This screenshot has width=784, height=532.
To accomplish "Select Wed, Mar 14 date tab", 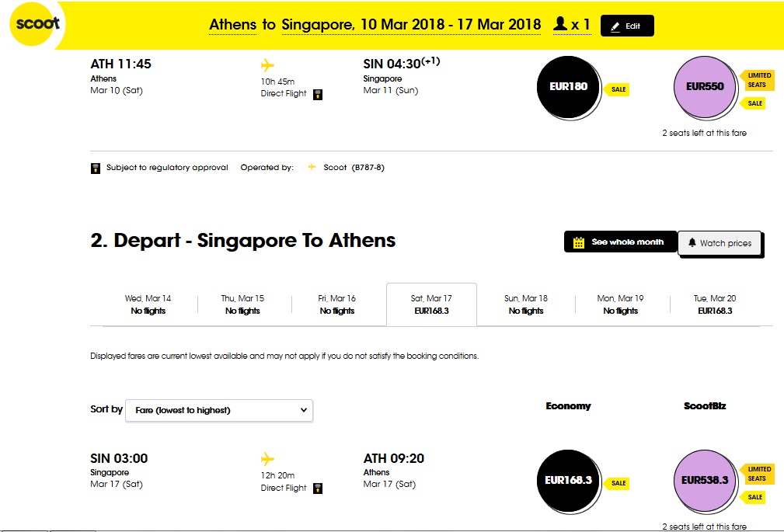I will pyautogui.click(x=148, y=304).
